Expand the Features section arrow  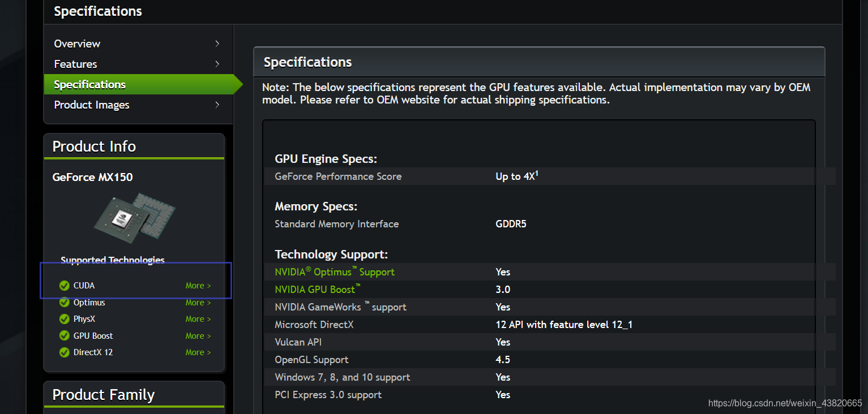(x=217, y=64)
